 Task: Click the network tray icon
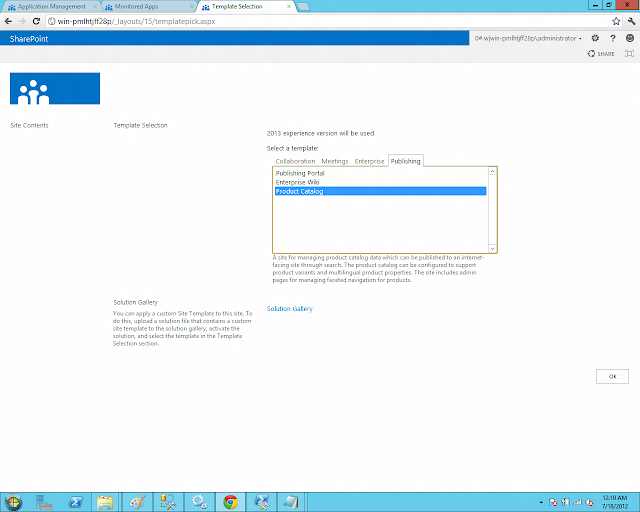[578, 502]
